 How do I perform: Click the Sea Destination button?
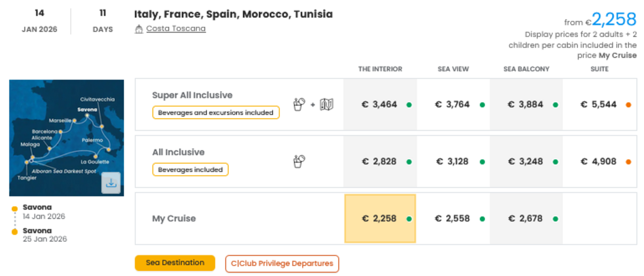pos(175,263)
